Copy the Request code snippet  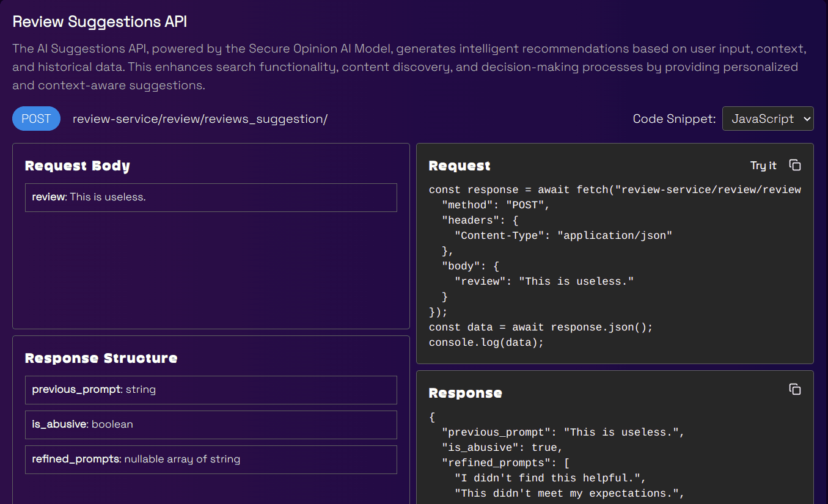tap(795, 165)
